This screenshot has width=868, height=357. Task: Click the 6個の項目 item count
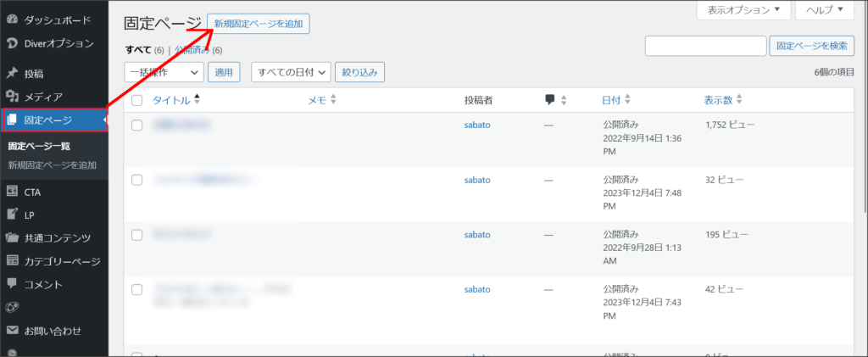(834, 72)
